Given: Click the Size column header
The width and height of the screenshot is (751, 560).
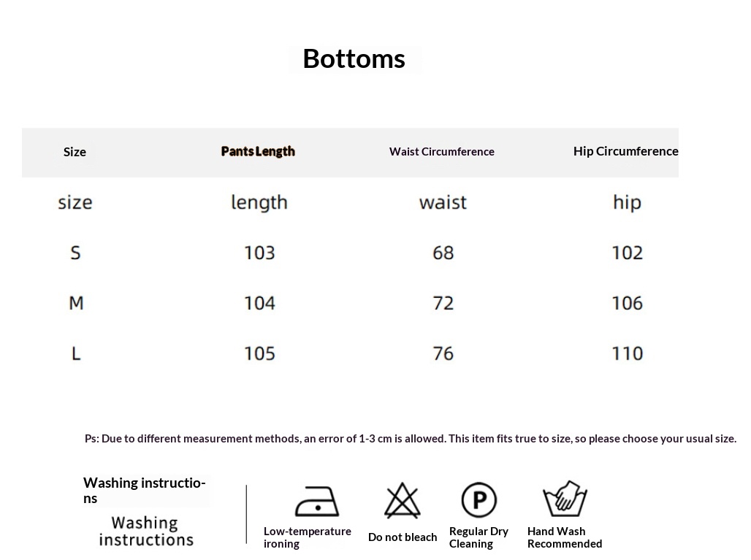Looking at the screenshot, I should 75,152.
